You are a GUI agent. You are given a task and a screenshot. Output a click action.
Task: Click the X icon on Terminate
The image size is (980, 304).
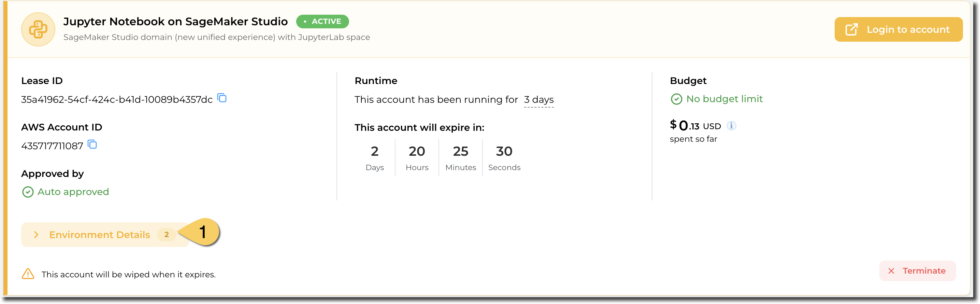pos(891,271)
